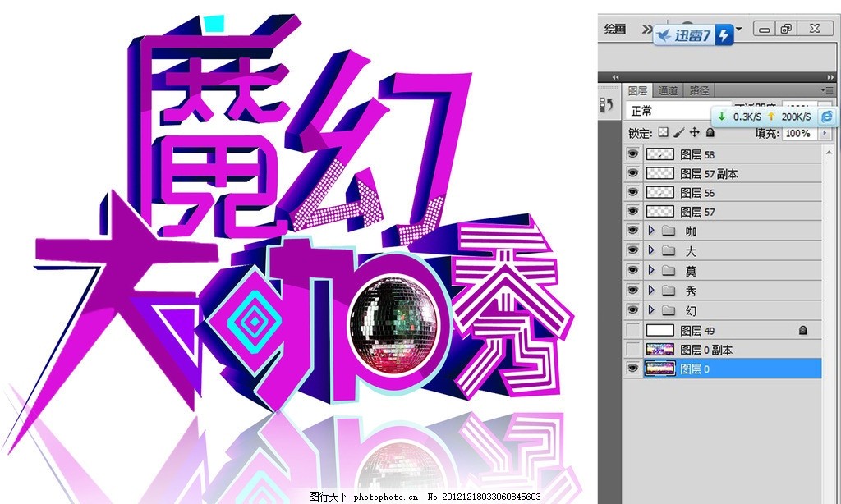Show the hidden layer 图层 0 副本
This screenshot has width=841, height=504.
(x=632, y=350)
